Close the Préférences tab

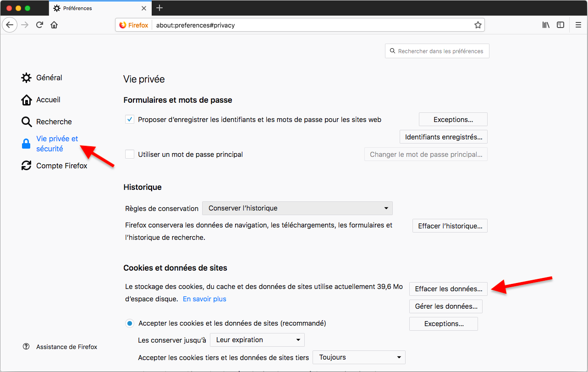(144, 8)
